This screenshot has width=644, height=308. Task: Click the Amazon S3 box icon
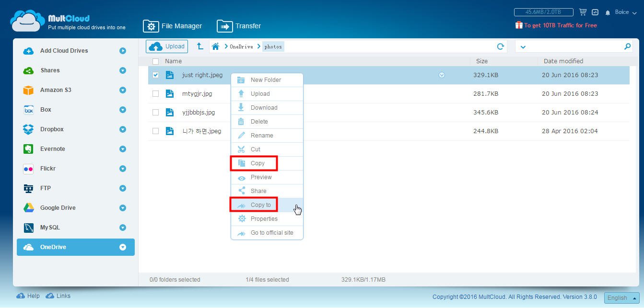pos(28,90)
